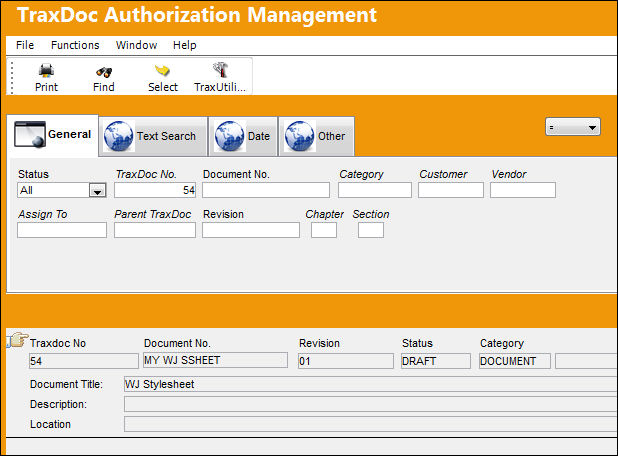Click the TraxDoc No. search field
The image size is (618, 456).
(155, 190)
